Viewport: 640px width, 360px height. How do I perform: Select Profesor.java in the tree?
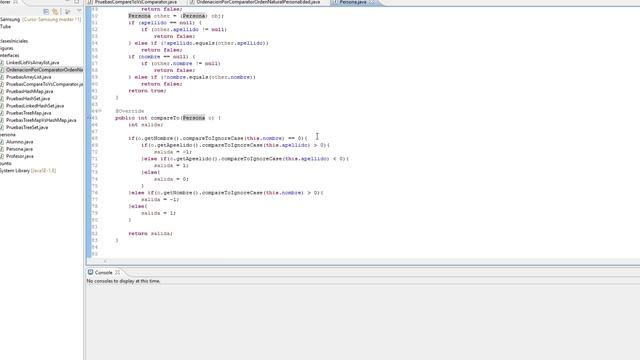[x=20, y=156]
